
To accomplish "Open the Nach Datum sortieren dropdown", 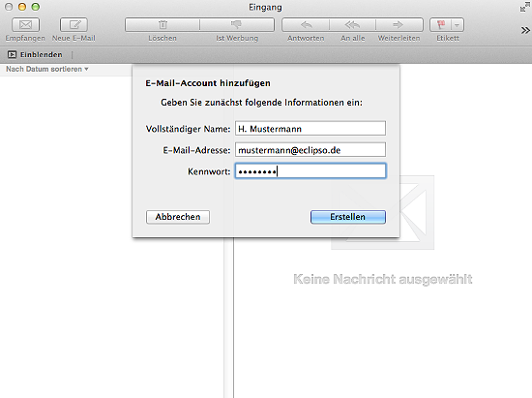I will point(47,69).
